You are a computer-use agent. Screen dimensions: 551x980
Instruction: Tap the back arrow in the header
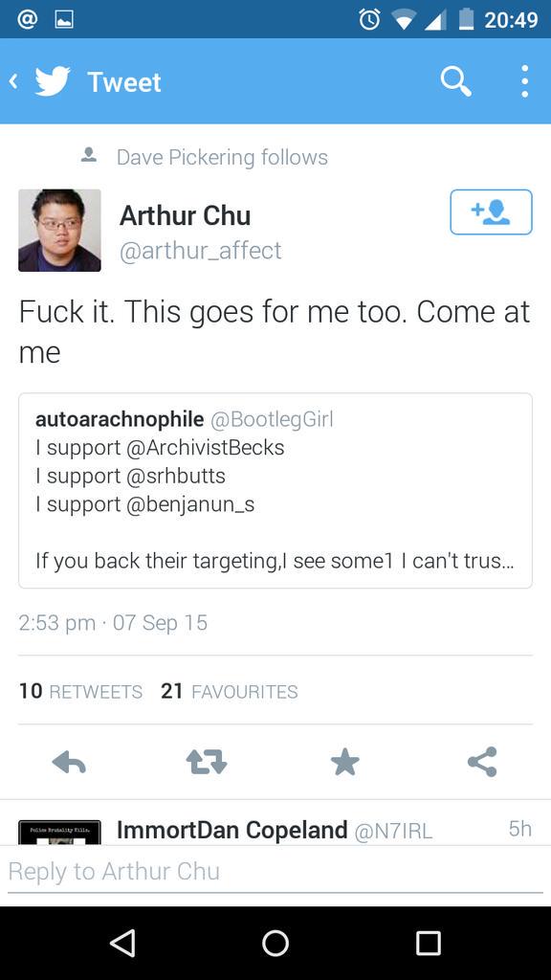[13, 81]
